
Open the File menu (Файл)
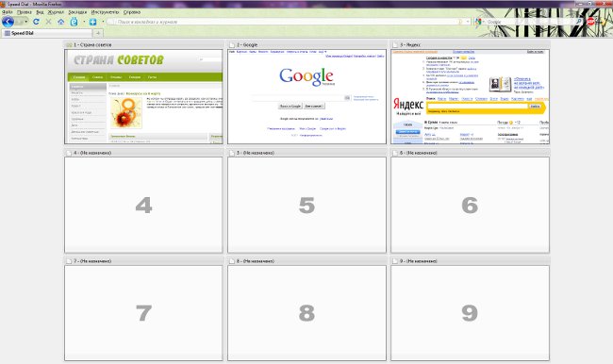pos(7,12)
